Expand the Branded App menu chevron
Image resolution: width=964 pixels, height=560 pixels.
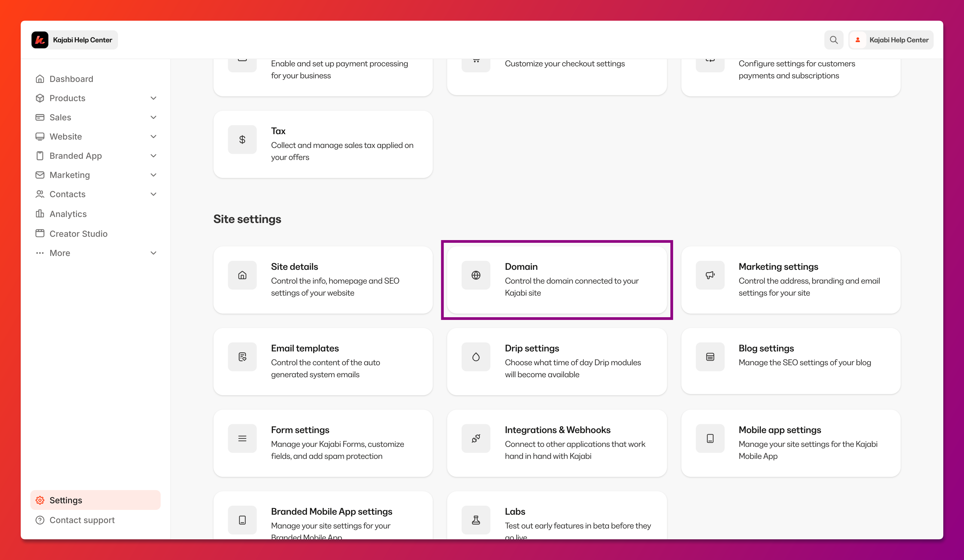coord(153,155)
